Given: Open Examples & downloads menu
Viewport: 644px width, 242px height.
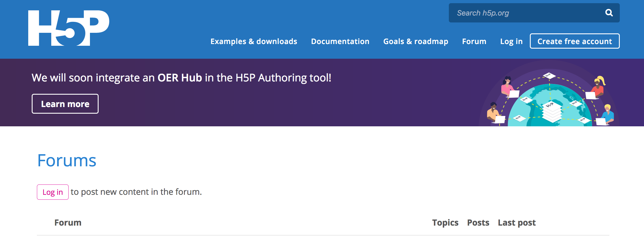Looking at the screenshot, I should 254,41.
